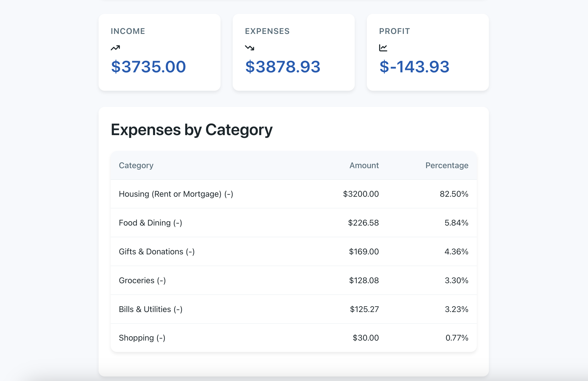Select the Profit value $-143.93
The height and width of the screenshot is (381, 588).
414,67
